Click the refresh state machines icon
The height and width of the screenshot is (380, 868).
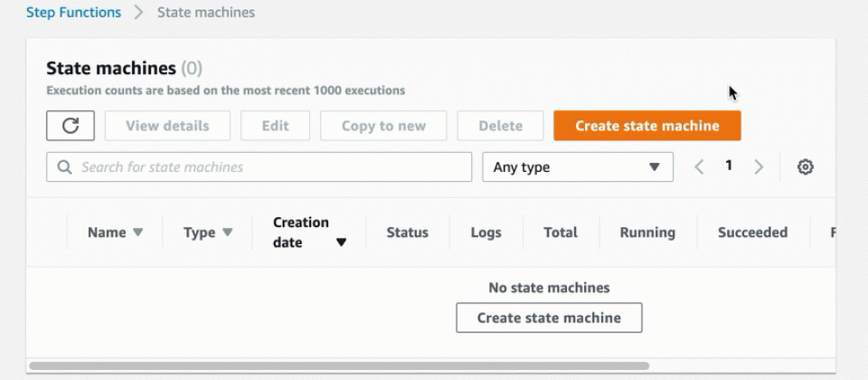(x=71, y=127)
